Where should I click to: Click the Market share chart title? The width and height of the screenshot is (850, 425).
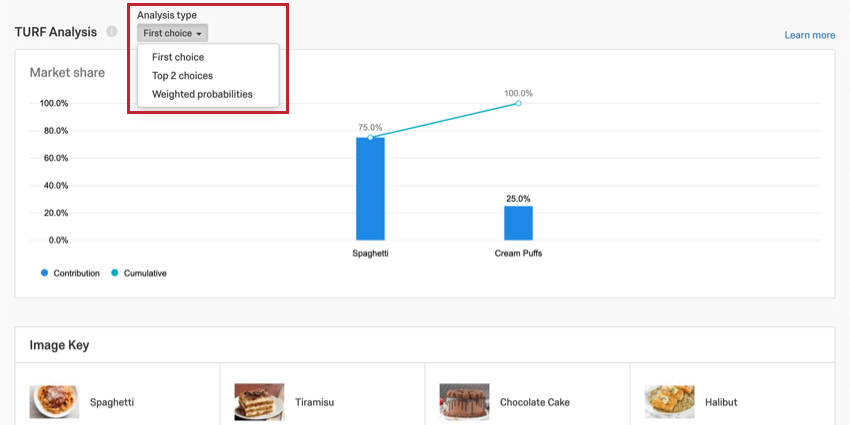click(67, 73)
